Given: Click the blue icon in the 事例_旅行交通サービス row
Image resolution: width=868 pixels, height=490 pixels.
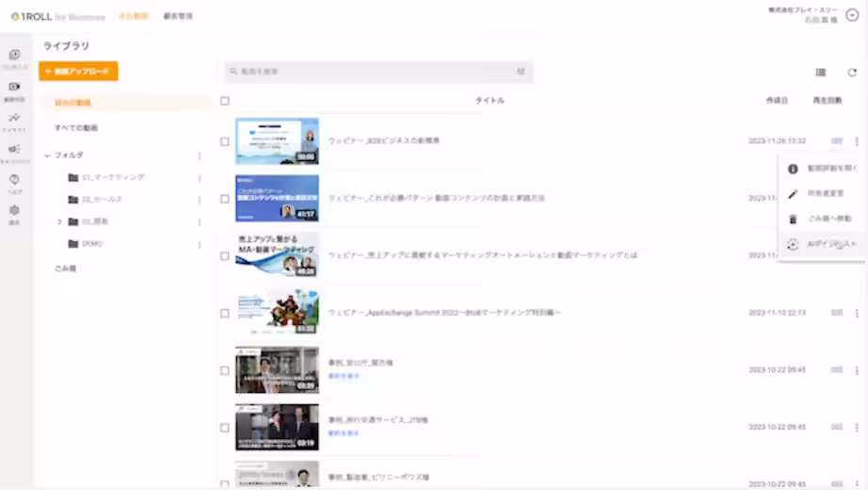Looking at the screenshot, I should coord(836,427).
